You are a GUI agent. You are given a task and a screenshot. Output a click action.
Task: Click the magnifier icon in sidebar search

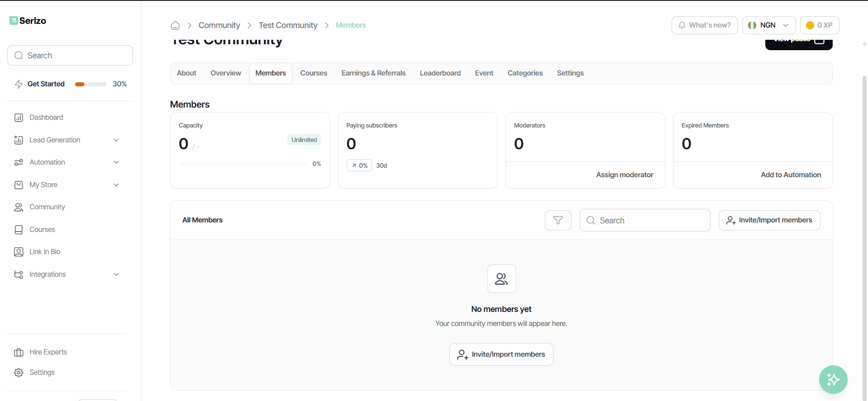point(19,56)
